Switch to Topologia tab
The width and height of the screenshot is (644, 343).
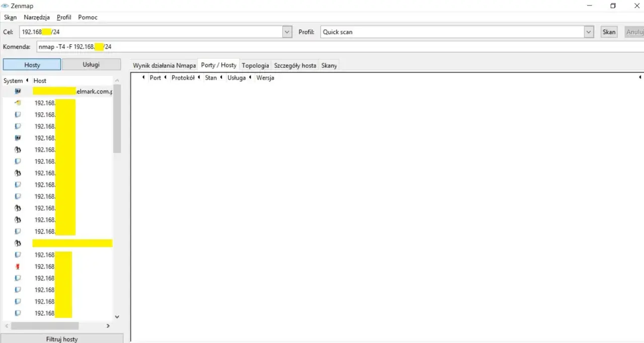[x=255, y=65]
